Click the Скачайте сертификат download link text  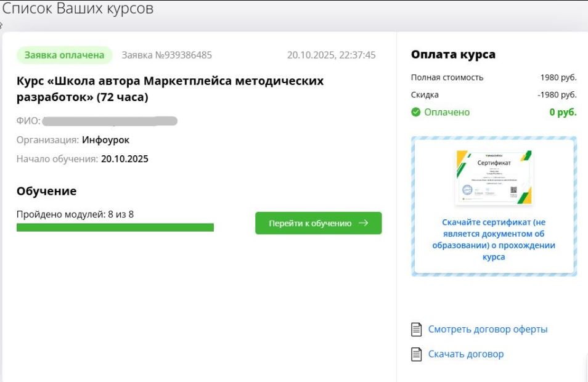[x=494, y=240]
